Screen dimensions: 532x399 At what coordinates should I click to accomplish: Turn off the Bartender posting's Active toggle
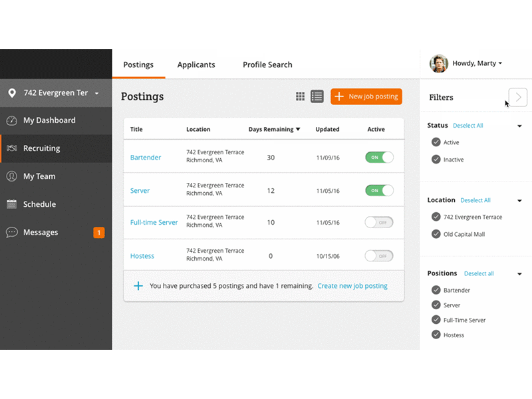pyautogui.click(x=379, y=158)
